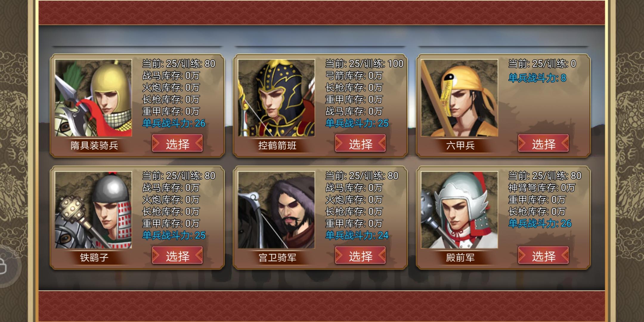
Task: Click the 宫卫骑军 name label
Action: click(277, 258)
